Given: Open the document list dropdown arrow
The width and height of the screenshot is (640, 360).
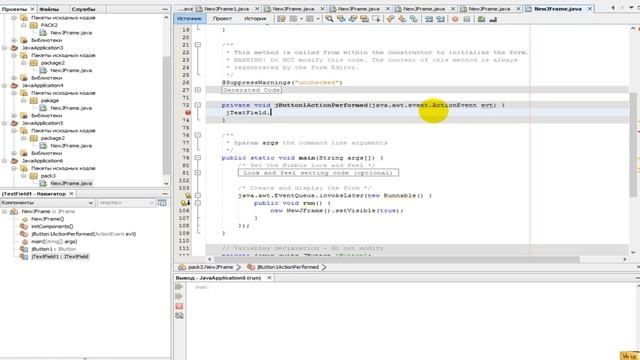Looking at the screenshot, I should (631, 8).
